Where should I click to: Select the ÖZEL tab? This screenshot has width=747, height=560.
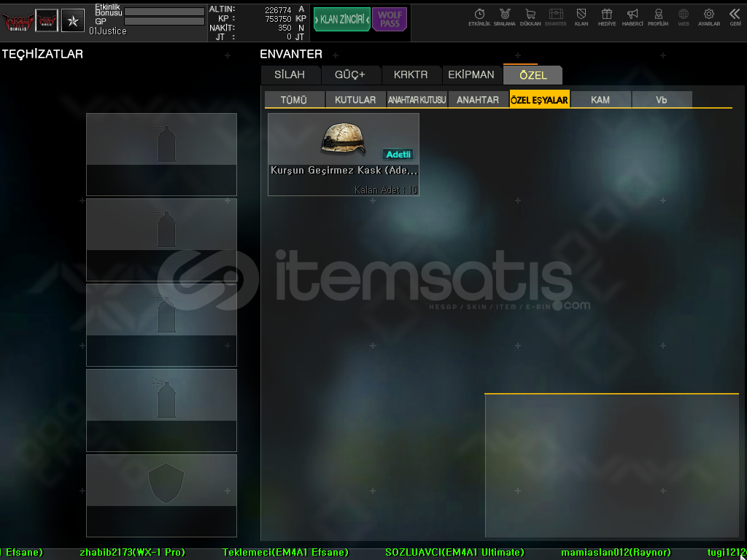point(533,75)
